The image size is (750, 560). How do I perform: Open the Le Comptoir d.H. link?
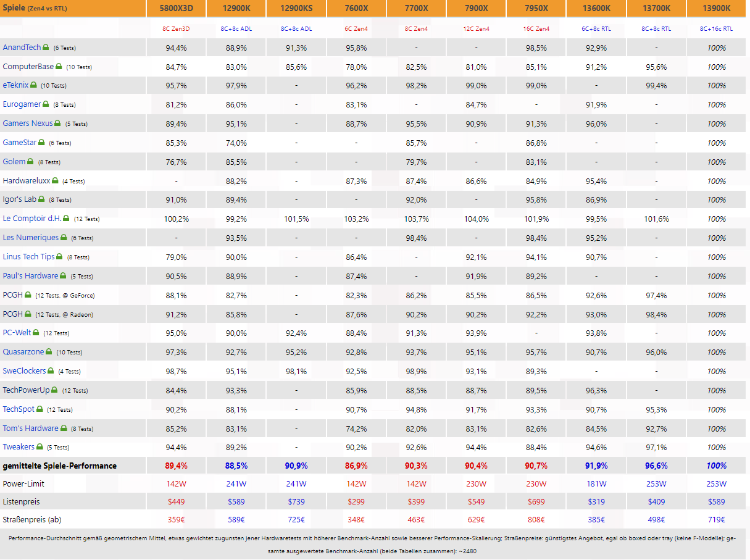pyautogui.click(x=32, y=219)
